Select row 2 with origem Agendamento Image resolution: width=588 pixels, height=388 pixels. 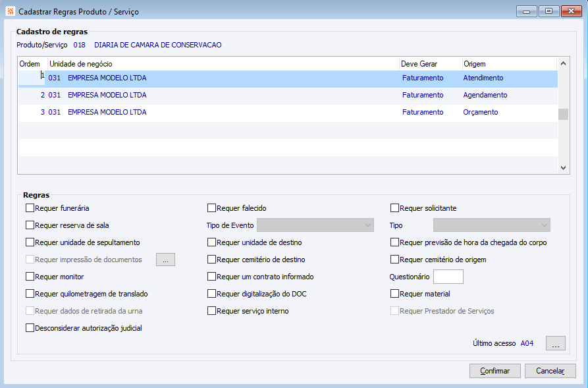pyautogui.click(x=288, y=95)
